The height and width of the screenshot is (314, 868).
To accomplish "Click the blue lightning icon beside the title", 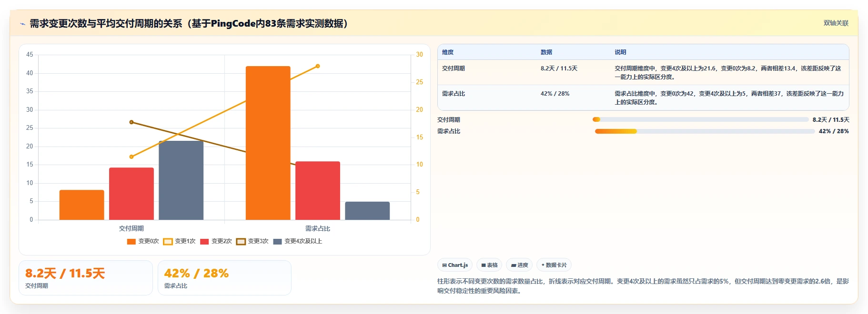I will 22,24.
